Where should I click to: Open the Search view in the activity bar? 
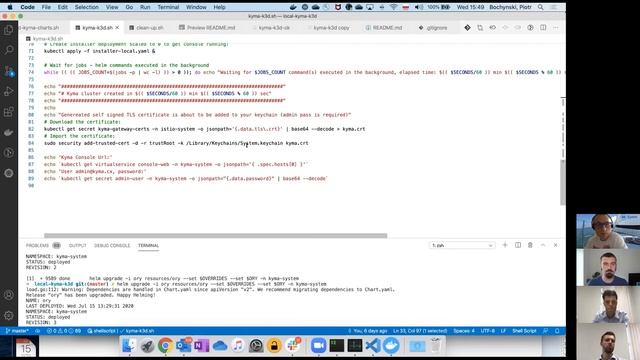click(9, 50)
